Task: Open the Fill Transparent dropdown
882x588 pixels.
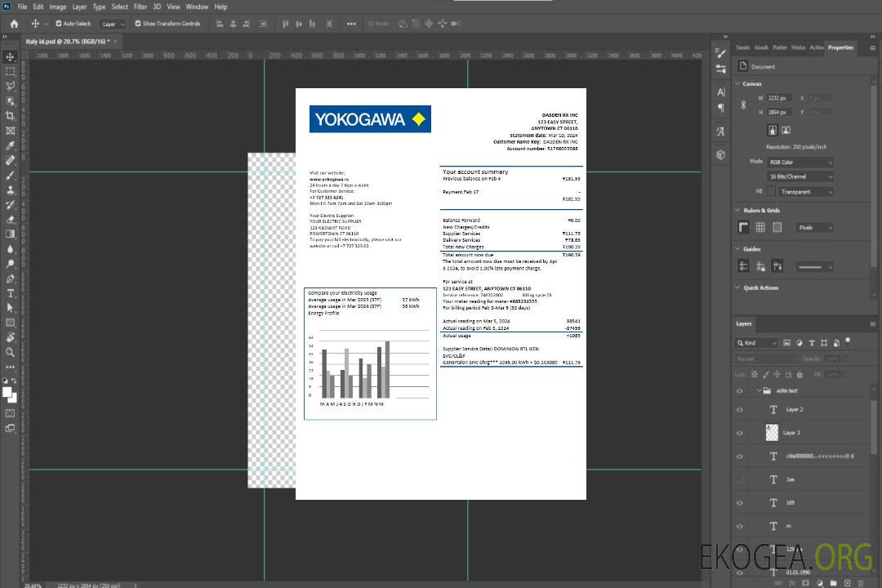Action: point(806,192)
